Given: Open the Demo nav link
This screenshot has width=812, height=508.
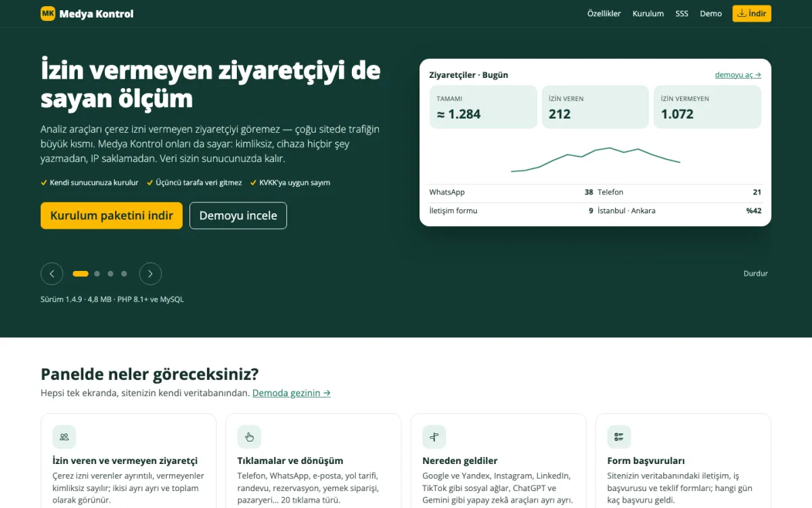Looking at the screenshot, I should coord(710,14).
